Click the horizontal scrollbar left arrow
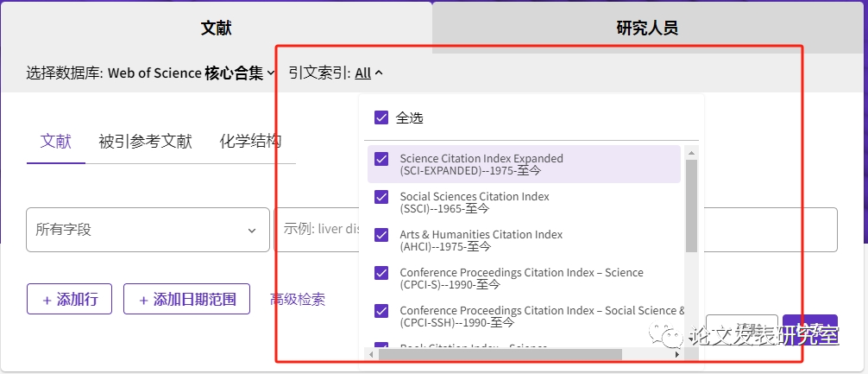 [372, 354]
